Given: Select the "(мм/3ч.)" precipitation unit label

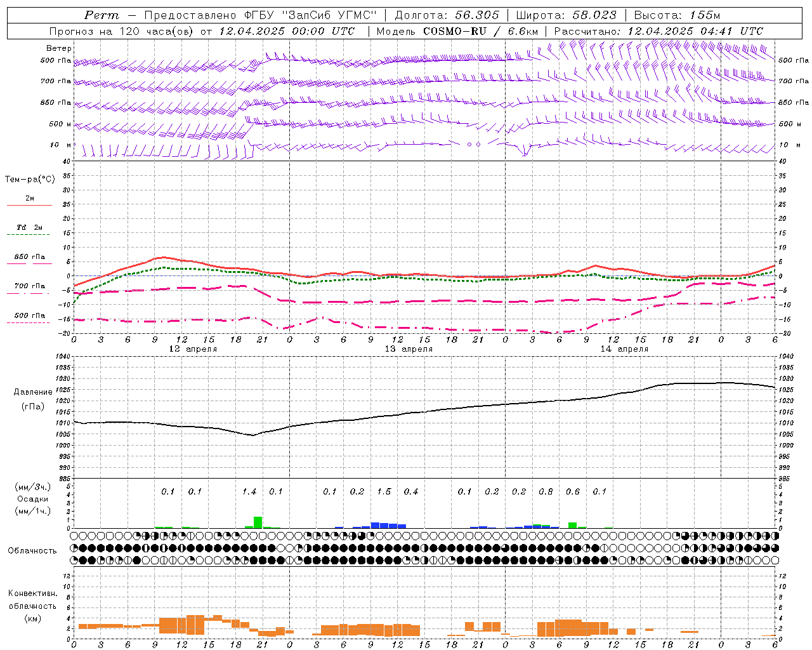Looking at the screenshot, I should [x=32, y=487].
